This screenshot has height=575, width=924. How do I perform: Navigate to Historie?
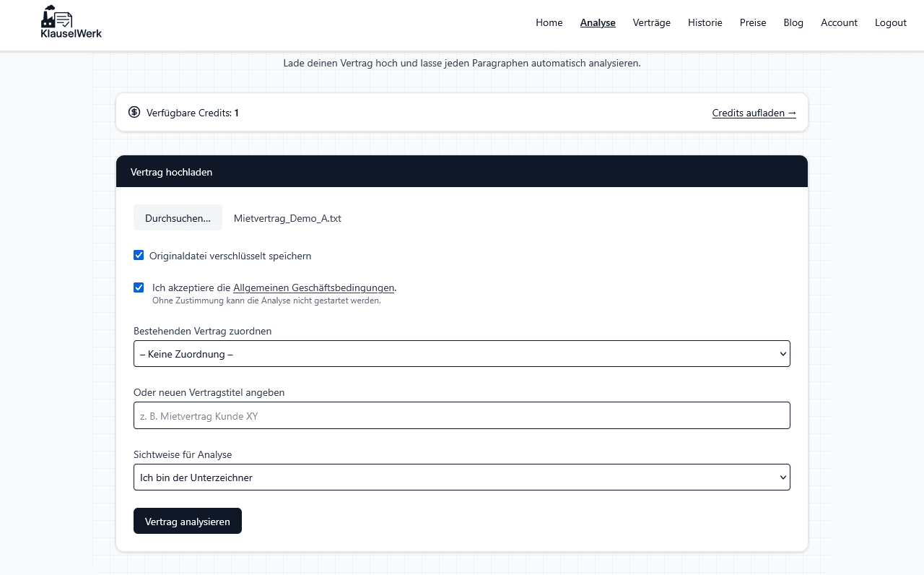click(x=705, y=22)
